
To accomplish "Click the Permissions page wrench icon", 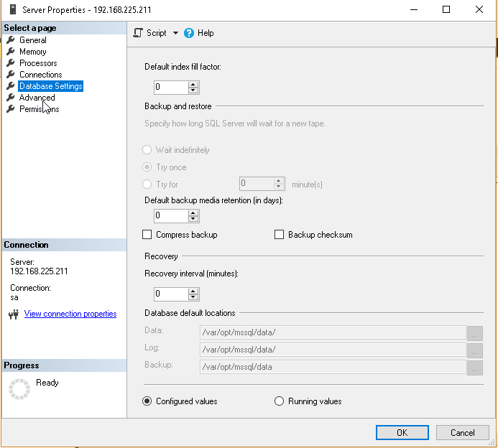I will 11,109.
